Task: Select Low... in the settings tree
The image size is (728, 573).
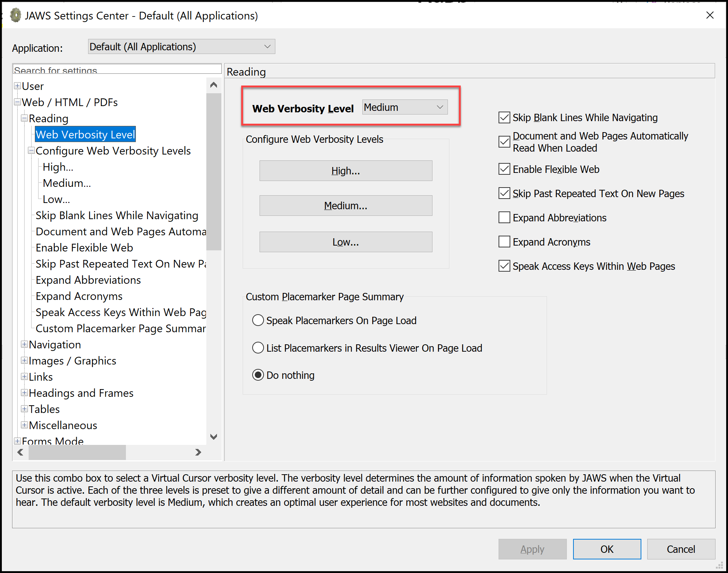Action: click(56, 199)
